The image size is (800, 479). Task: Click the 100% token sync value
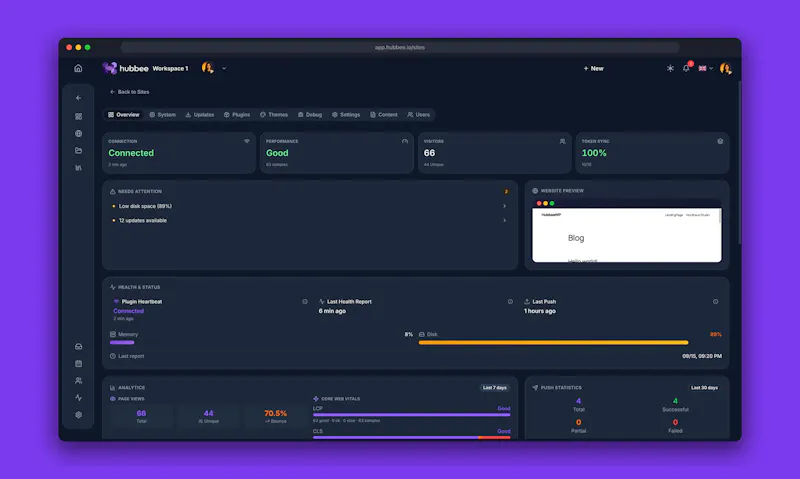point(594,153)
